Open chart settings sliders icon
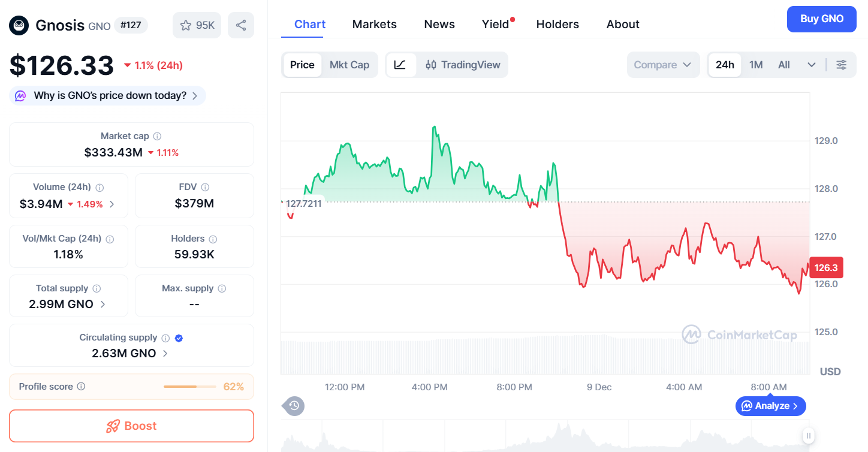 (x=842, y=65)
